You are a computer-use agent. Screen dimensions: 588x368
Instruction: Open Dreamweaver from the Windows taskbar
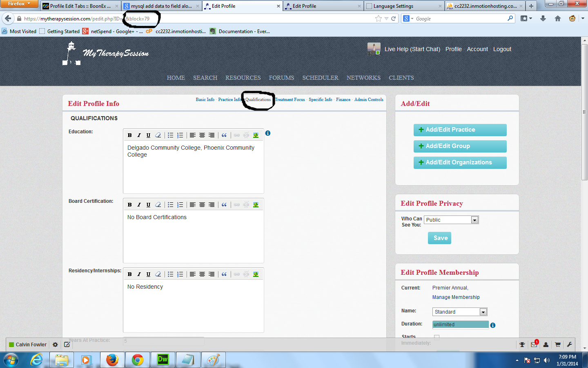163,360
